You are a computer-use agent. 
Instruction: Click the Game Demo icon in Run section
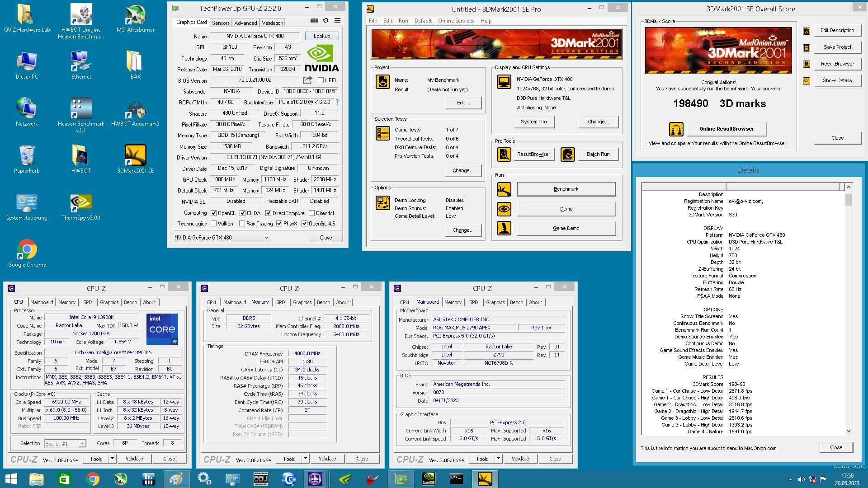coord(504,228)
